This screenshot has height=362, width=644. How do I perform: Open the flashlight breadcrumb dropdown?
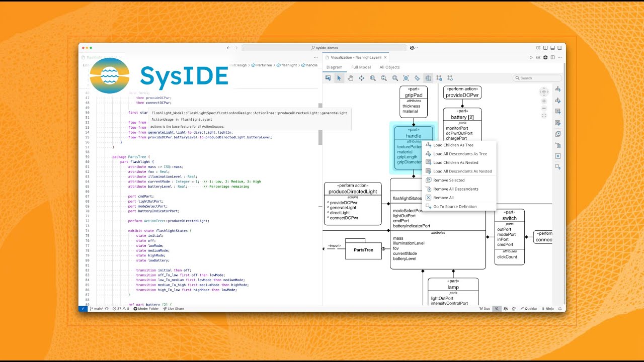(287, 65)
